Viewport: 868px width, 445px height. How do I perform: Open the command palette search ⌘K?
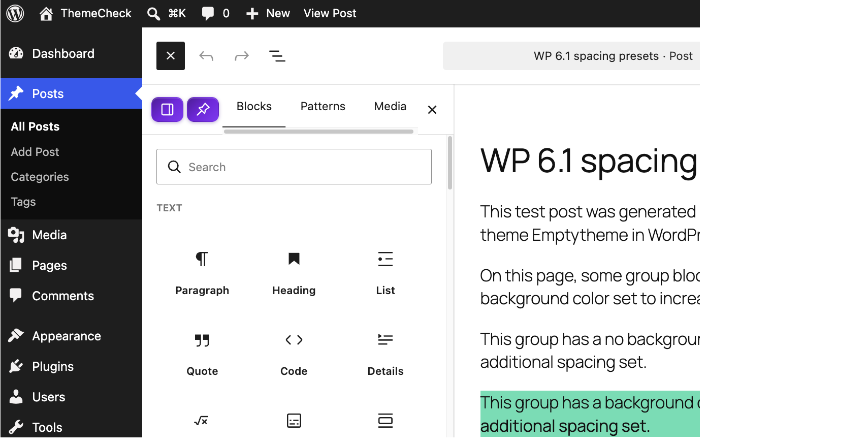pos(167,13)
